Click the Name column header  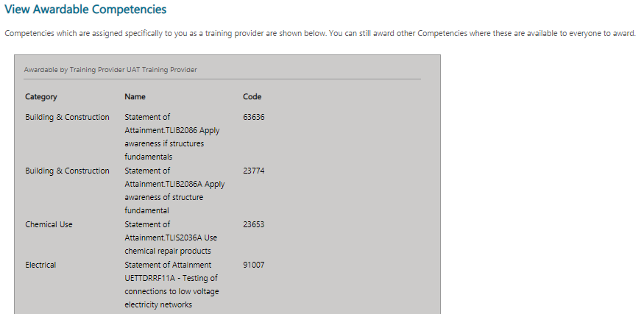(135, 96)
